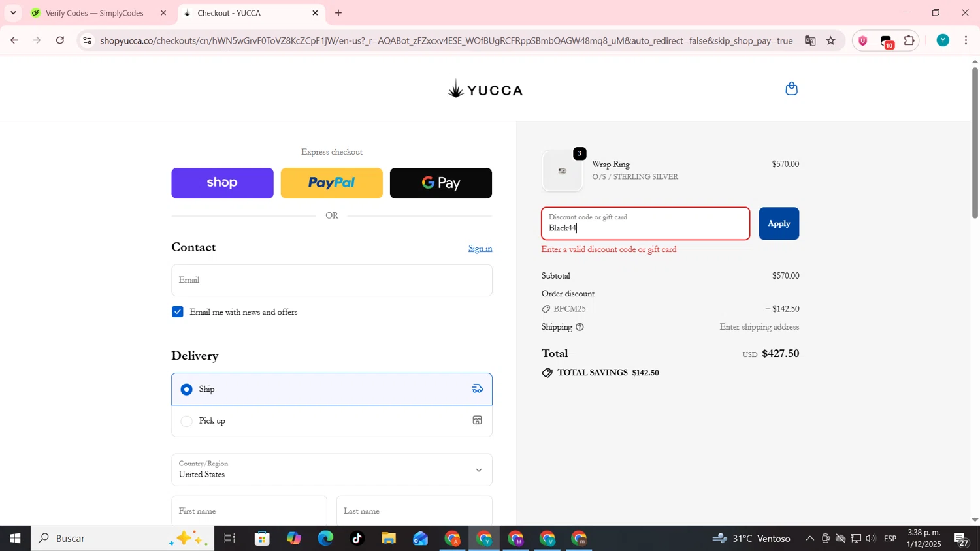The image size is (980, 551).
Task: Open TikTok from the taskbar
Action: [x=357, y=539]
